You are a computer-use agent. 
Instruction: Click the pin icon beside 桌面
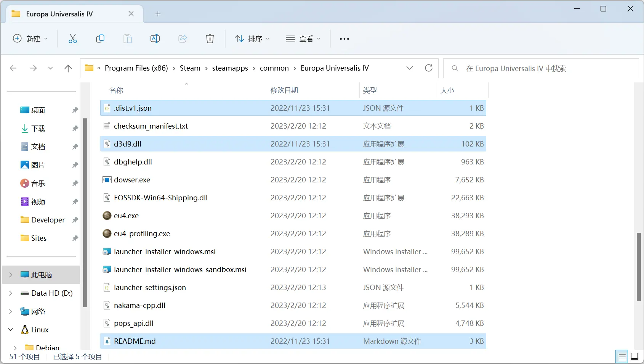[75, 110]
